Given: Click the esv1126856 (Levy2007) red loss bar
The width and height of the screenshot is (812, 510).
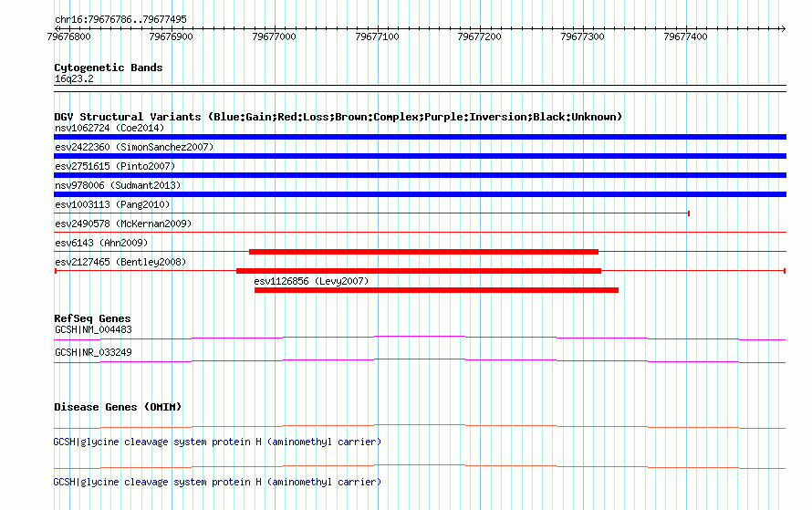Looking at the screenshot, I should point(436,290).
